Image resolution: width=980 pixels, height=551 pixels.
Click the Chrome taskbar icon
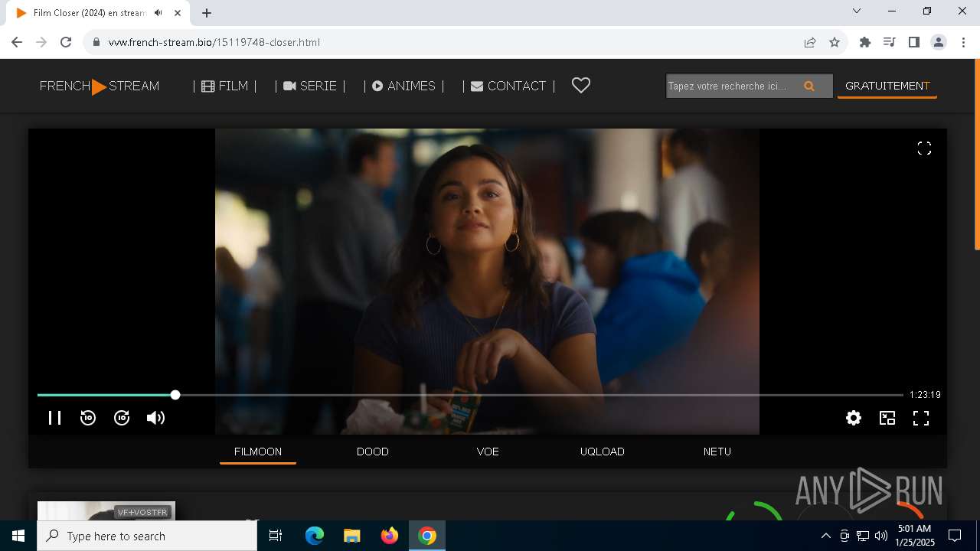click(x=427, y=536)
